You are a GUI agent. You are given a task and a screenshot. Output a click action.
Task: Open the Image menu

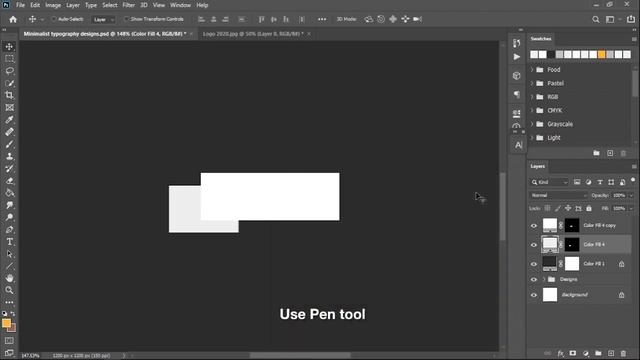[53, 5]
